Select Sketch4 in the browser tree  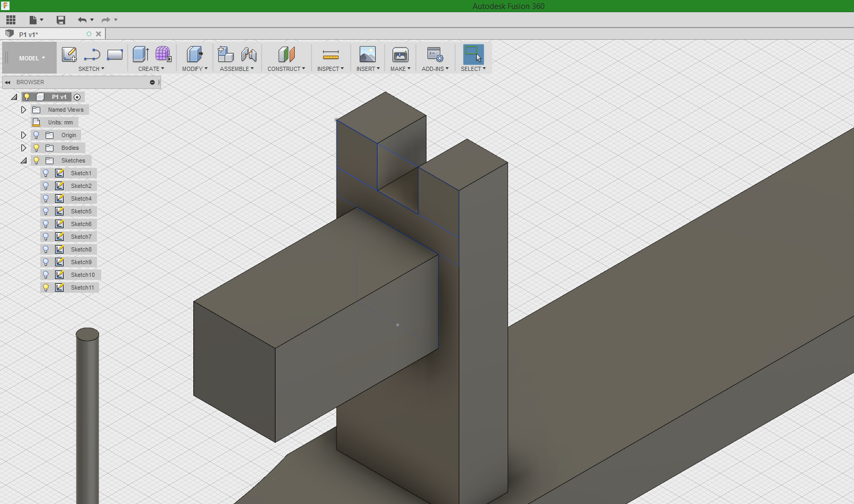click(81, 199)
